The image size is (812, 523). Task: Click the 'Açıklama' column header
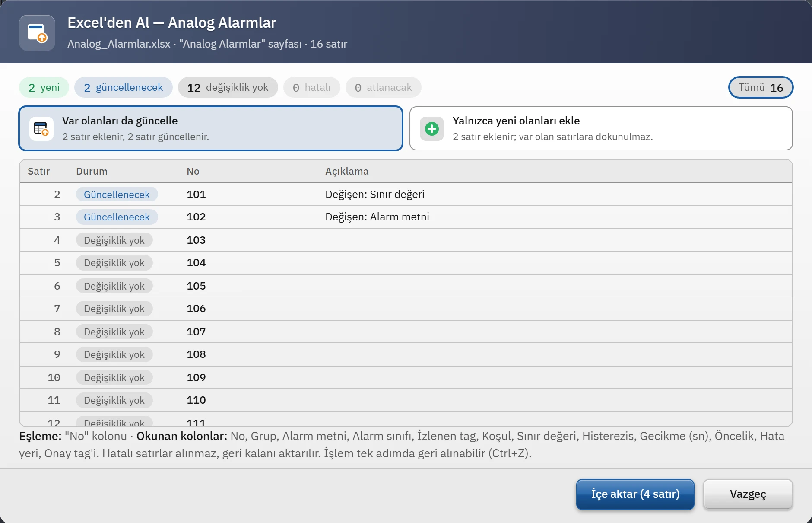[347, 171]
